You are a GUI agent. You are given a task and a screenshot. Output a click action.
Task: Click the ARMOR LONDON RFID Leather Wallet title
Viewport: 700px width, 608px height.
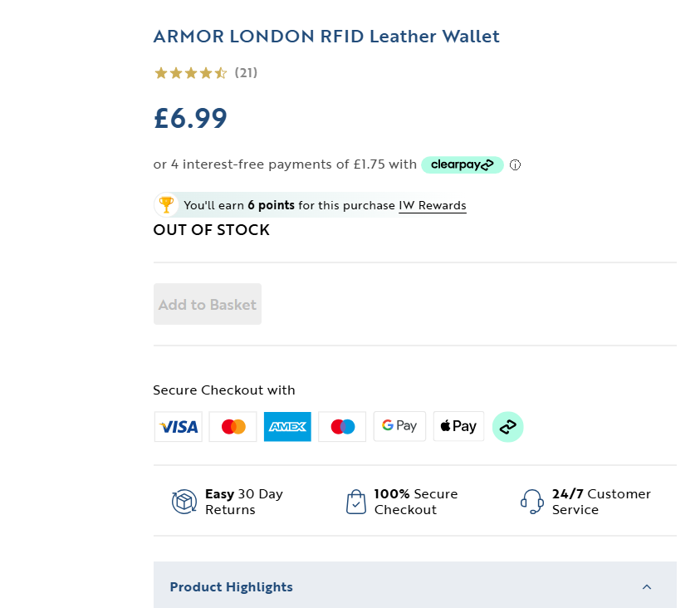(x=326, y=37)
